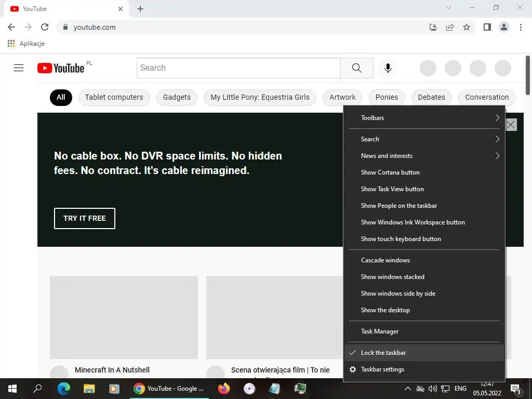Open the Aplikacje apps shortcut
This screenshot has width=532, height=399.
26,44
